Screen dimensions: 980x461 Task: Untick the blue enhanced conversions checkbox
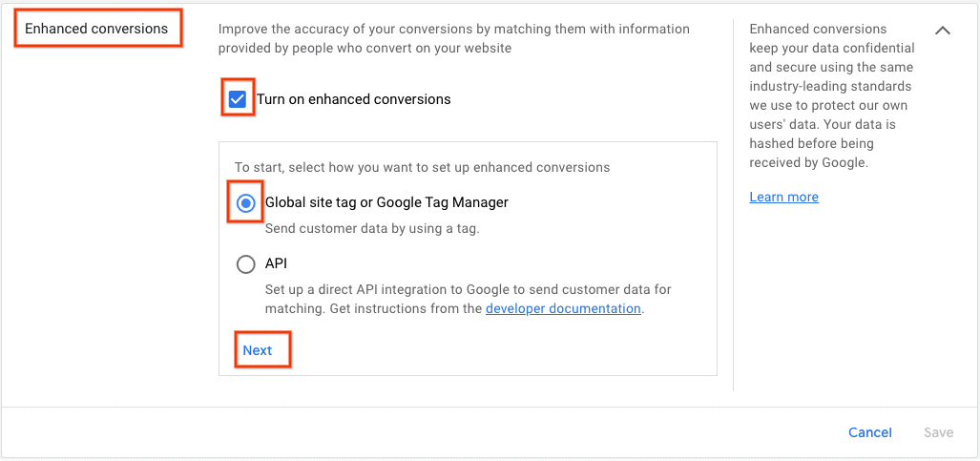(x=237, y=99)
